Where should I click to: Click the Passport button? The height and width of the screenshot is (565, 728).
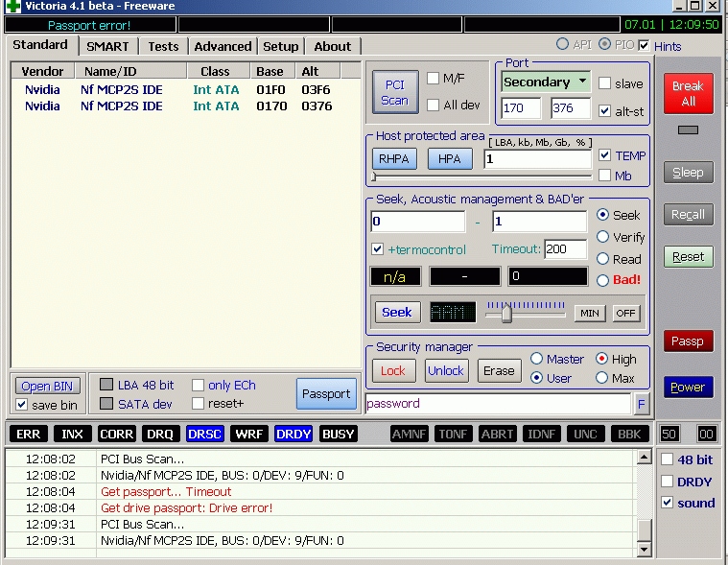coord(326,394)
